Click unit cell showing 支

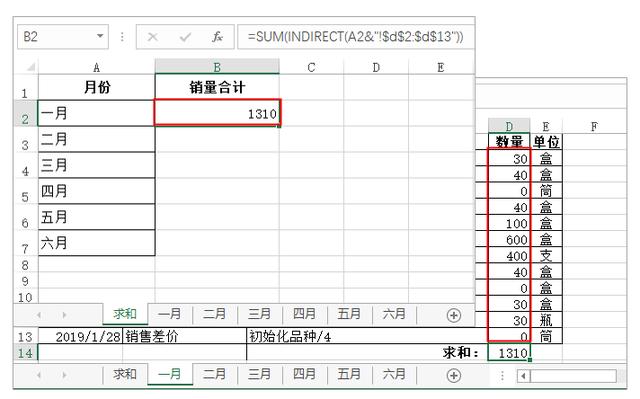point(546,256)
